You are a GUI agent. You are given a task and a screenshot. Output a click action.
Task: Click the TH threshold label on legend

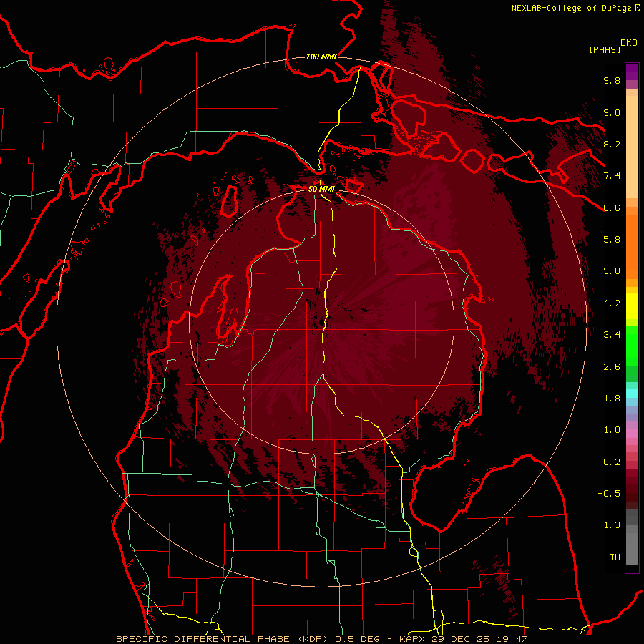[615, 557]
